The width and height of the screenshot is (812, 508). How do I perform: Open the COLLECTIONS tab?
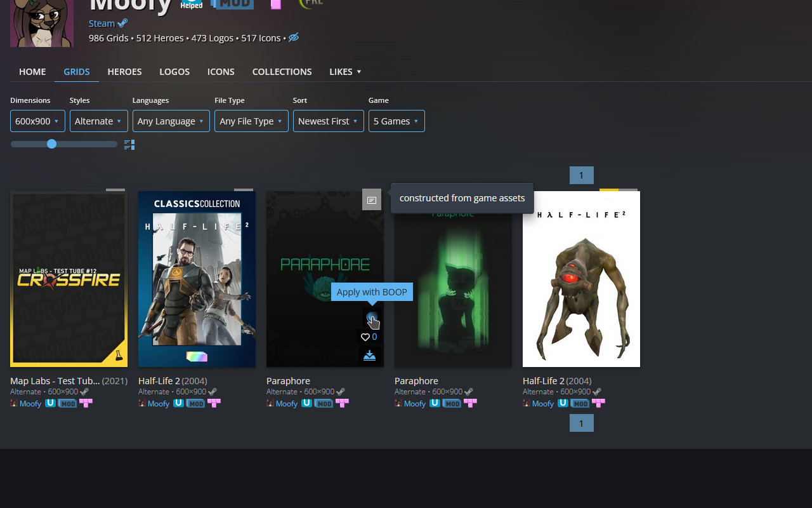[282, 72]
